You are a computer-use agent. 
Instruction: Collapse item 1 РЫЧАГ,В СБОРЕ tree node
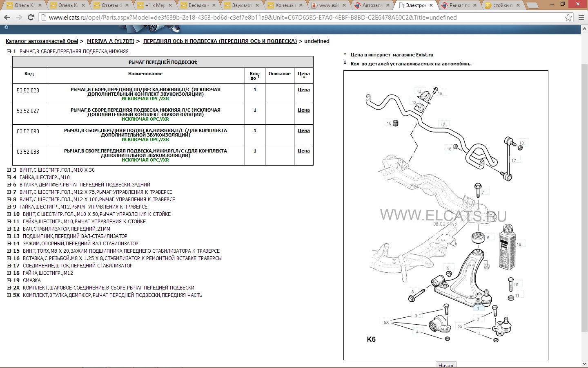9,52
